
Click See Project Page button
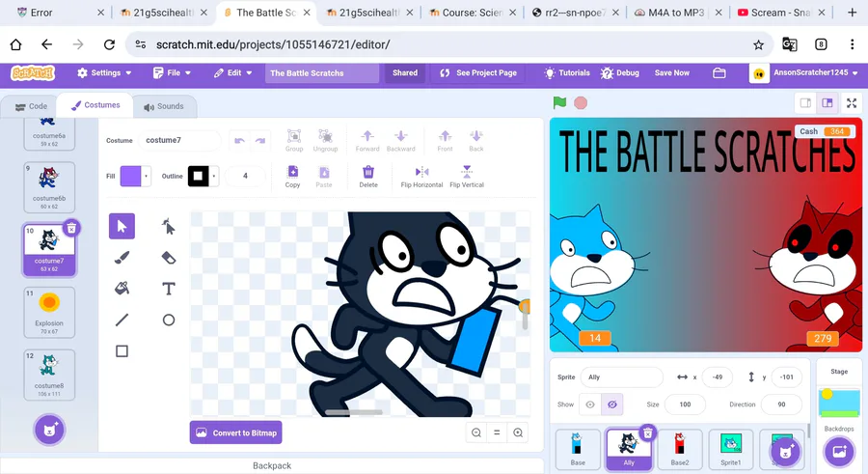pos(478,72)
